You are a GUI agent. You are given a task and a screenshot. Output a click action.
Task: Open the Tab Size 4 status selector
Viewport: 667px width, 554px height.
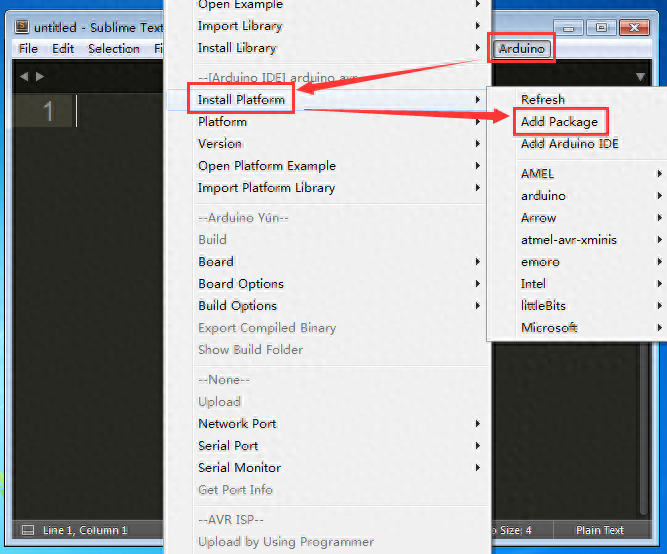point(512,530)
